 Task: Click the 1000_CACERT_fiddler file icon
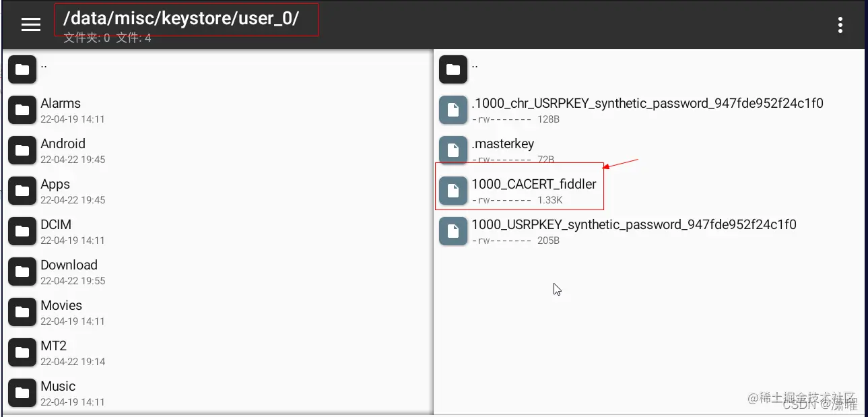453,191
